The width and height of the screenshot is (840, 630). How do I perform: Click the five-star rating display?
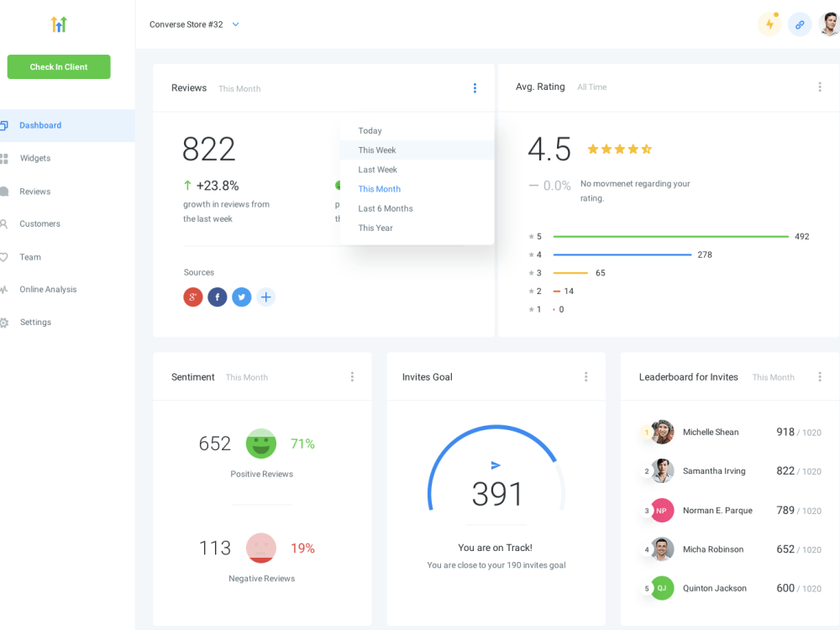(x=619, y=149)
